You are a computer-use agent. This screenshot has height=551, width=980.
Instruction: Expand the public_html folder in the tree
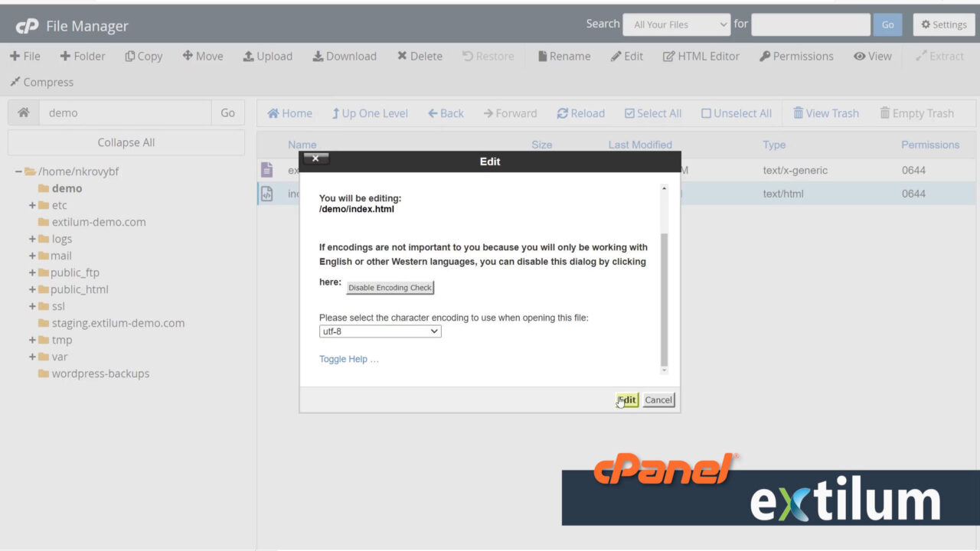pyautogui.click(x=31, y=289)
